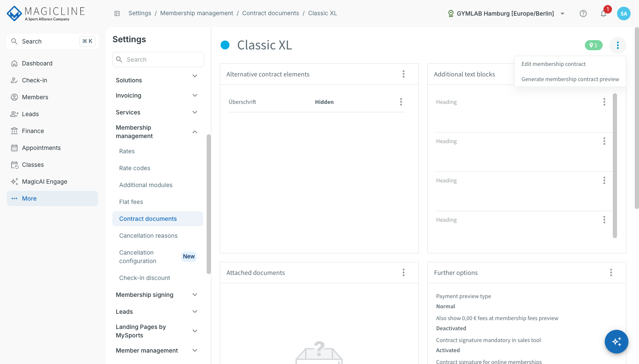Open the Dashboard from the main navigation
The height and width of the screenshot is (364, 639).
(x=52, y=63)
